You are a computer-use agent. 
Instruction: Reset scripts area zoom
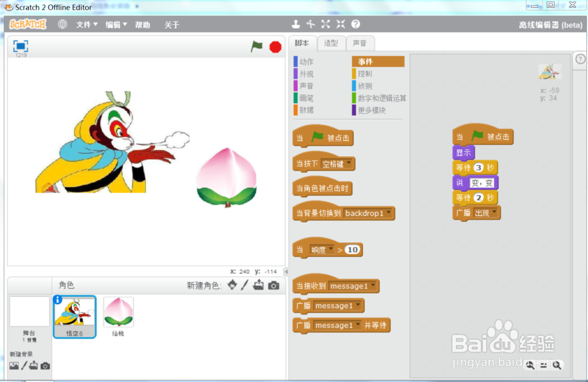(x=543, y=365)
